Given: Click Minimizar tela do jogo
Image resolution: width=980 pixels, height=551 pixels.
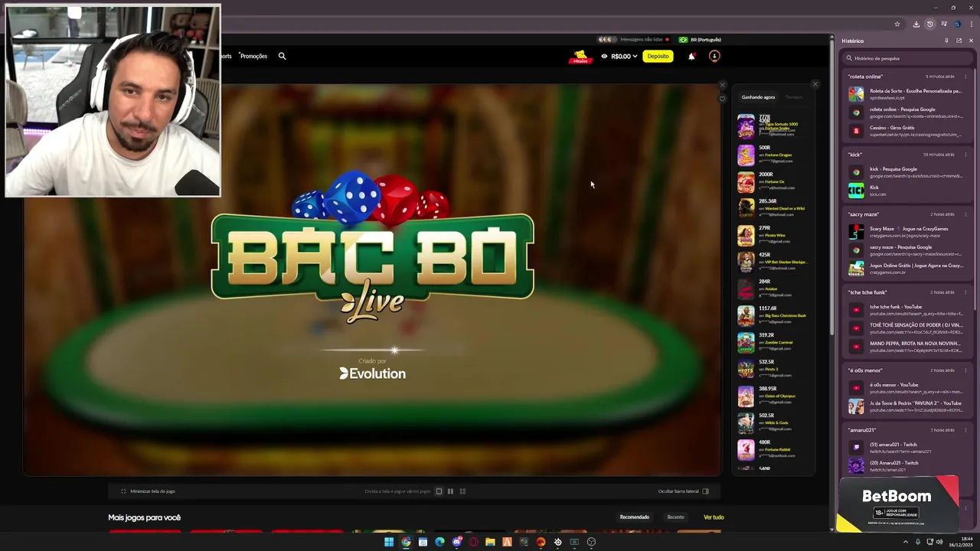Looking at the screenshot, I should point(148,491).
